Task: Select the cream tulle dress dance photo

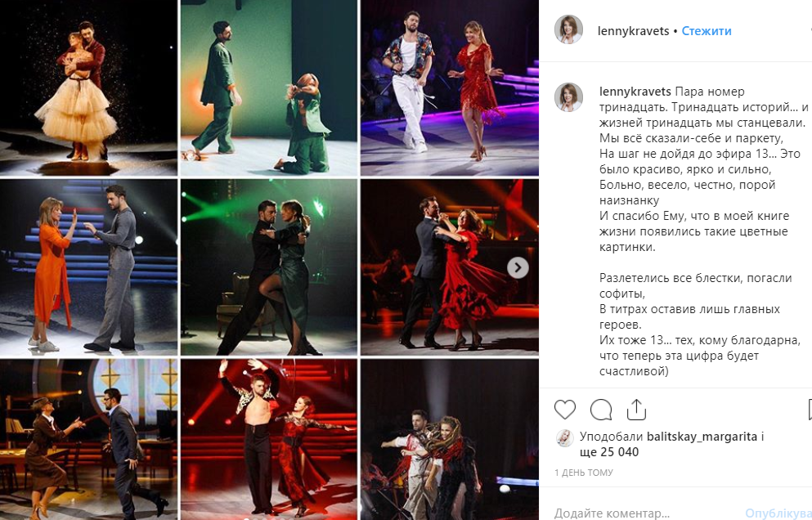Action: click(x=88, y=87)
